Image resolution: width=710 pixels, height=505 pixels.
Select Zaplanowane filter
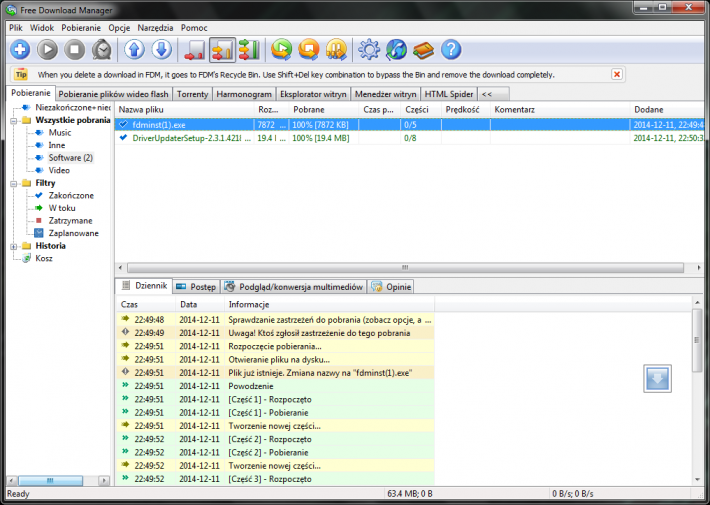click(73, 233)
